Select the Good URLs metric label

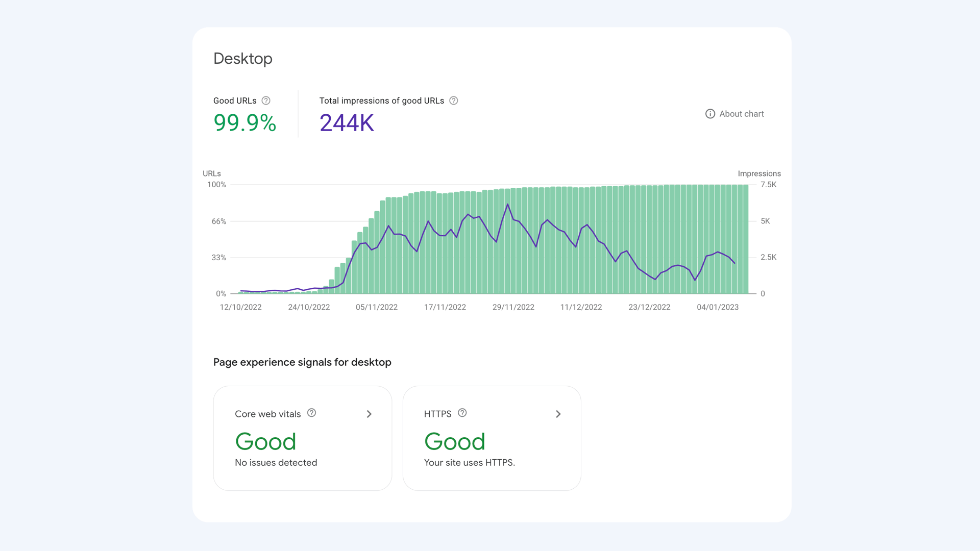pyautogui.click(x=235, y=100)
